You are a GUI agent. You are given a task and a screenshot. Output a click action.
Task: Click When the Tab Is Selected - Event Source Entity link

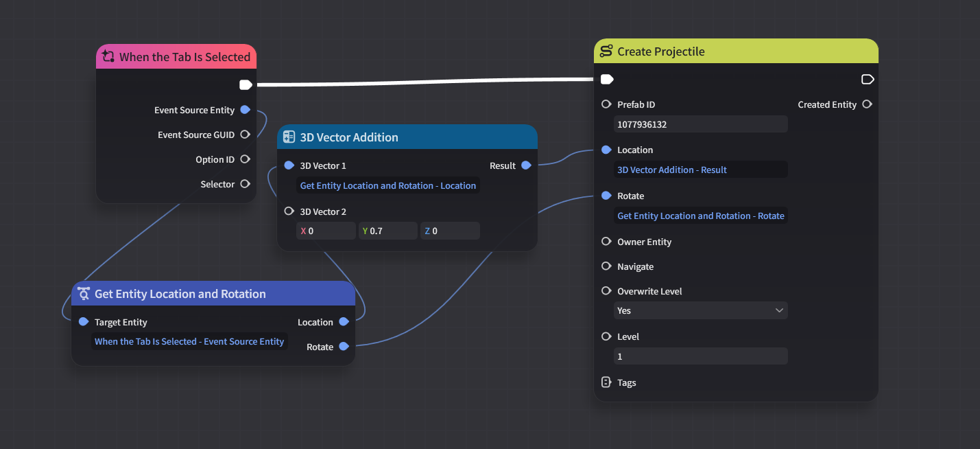pyautogui.click(x=189, y=341)
